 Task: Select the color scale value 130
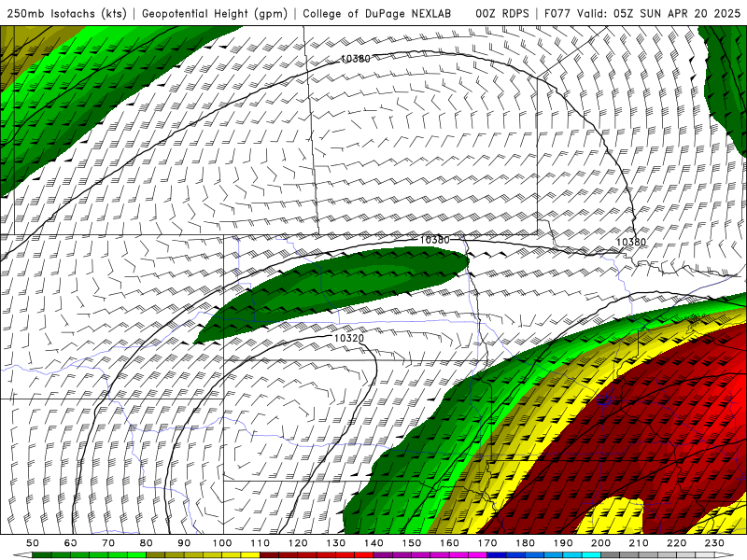[336, 543]
